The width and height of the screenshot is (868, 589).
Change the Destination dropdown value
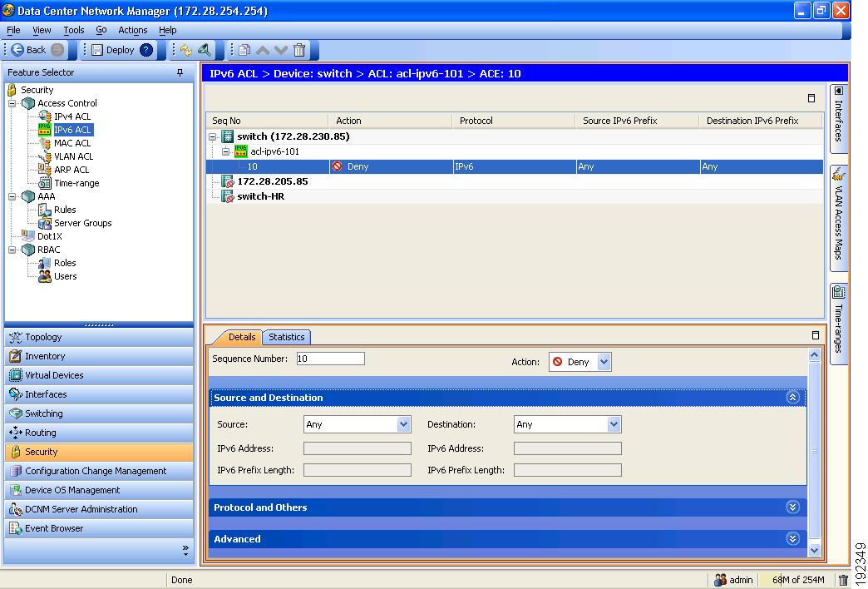click(x=567, y=424)
